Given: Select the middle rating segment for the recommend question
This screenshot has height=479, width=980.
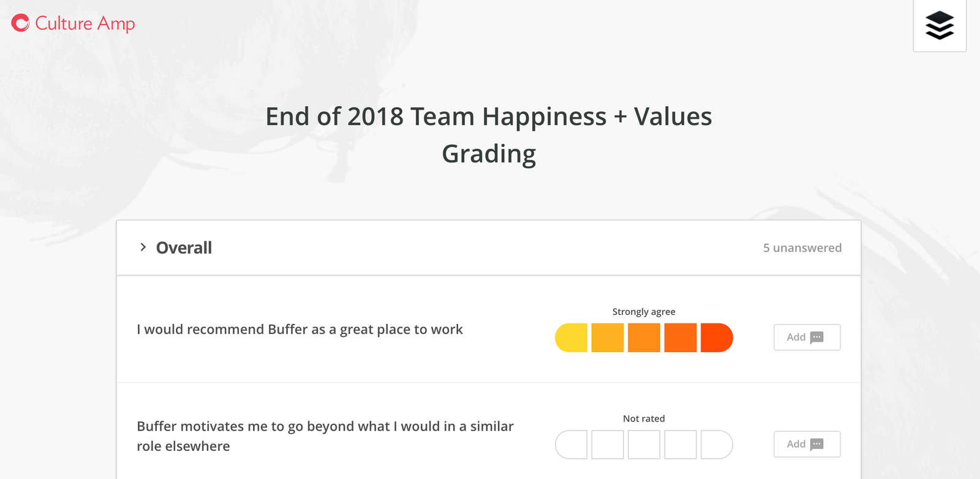Looking at the screenshot, I should click(x=643, y=338).
